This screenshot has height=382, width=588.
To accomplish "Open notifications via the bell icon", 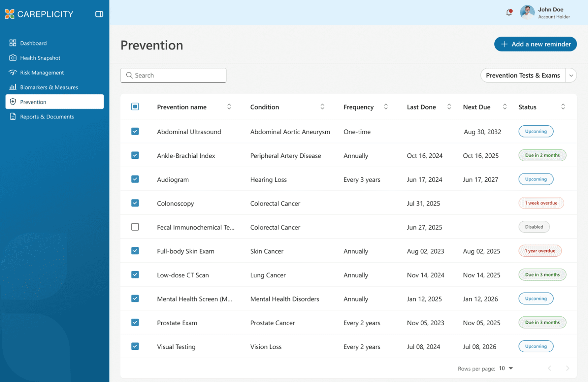I will tap(509, 13).
